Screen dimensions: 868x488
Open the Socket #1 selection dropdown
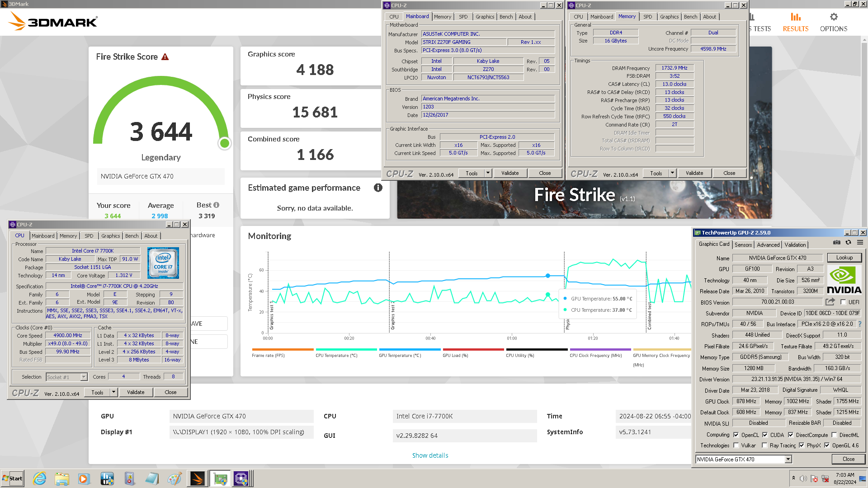pos(84,377)
